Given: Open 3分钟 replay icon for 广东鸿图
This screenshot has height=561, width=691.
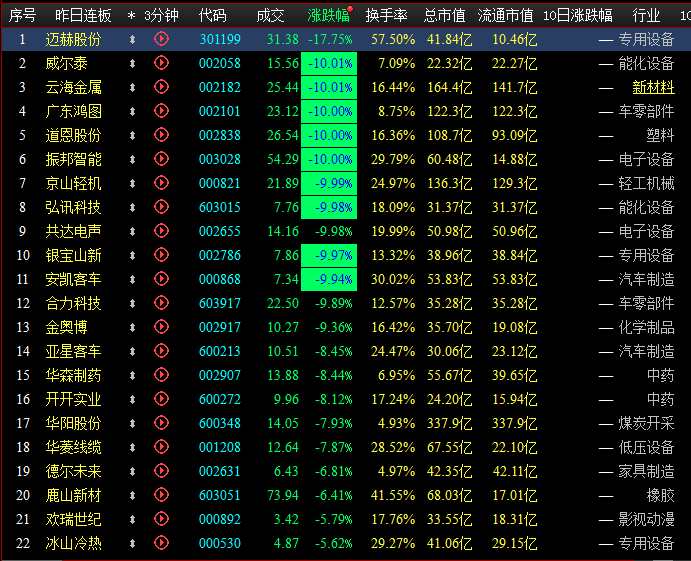Looking at the screenshot, I should [x=161, y=111].
